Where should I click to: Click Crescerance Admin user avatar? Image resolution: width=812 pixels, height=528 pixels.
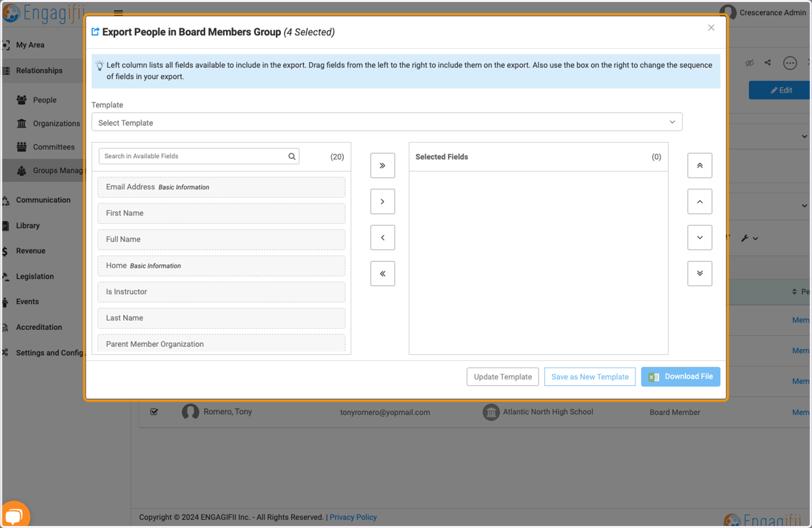tap(728, 12)
